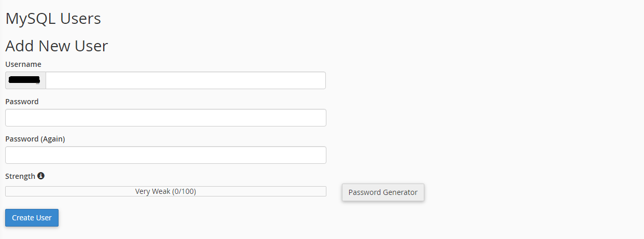
Task: Open the Password Generator
Action: point(383,192)
